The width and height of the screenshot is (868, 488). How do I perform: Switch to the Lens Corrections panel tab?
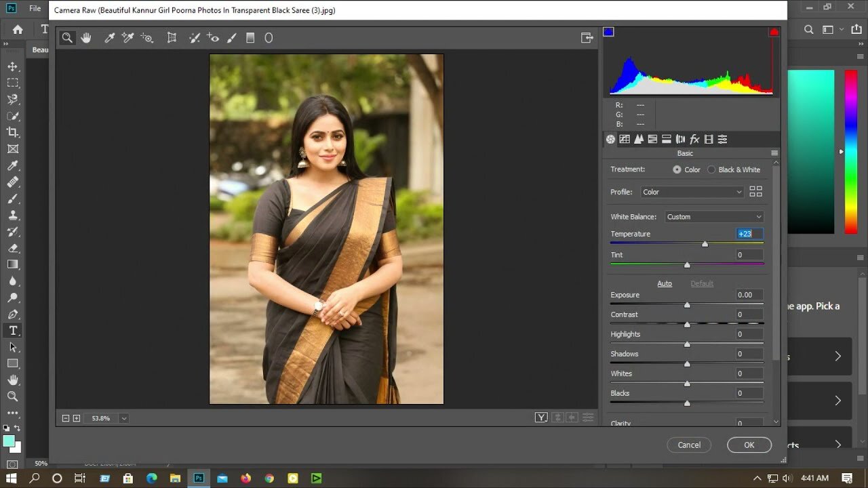[681, 139]
